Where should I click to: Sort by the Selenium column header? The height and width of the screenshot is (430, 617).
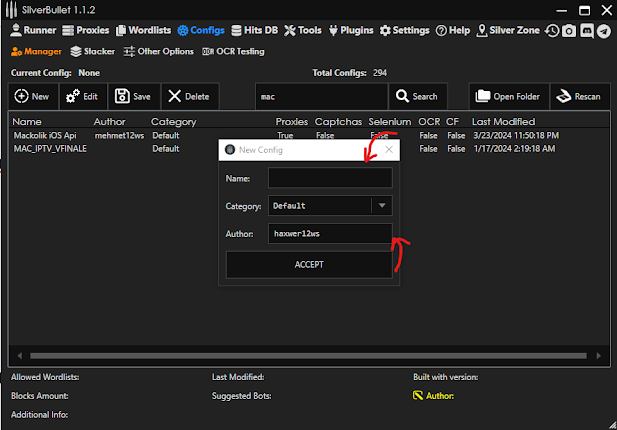click(x=390, y=122)
